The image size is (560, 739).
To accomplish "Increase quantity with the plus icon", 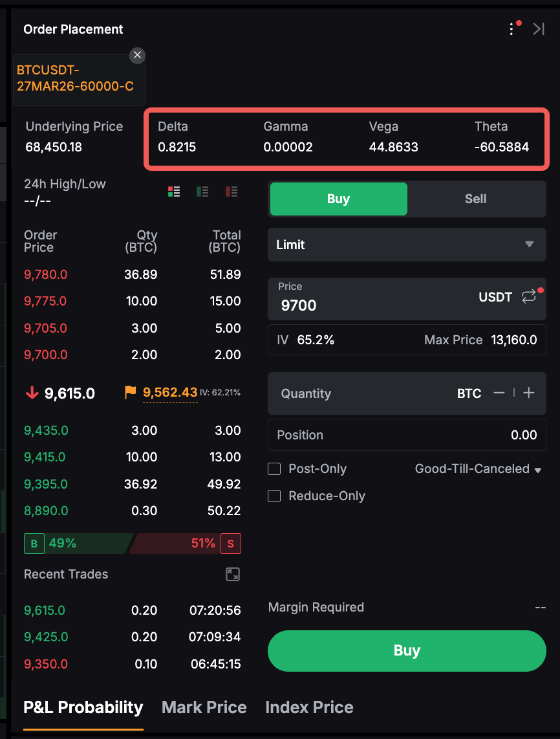I will [x=529, y=393].
